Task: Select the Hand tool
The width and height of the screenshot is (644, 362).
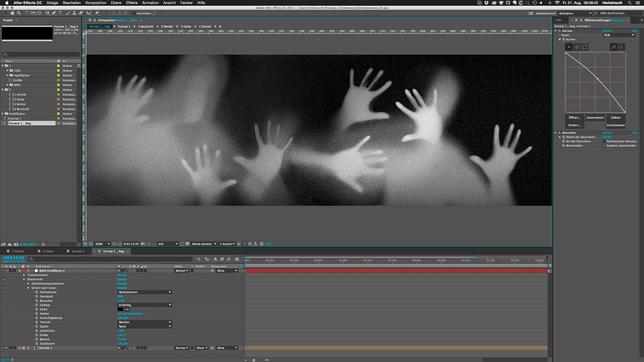Action: pyautogui.click(x=12, y=13)
